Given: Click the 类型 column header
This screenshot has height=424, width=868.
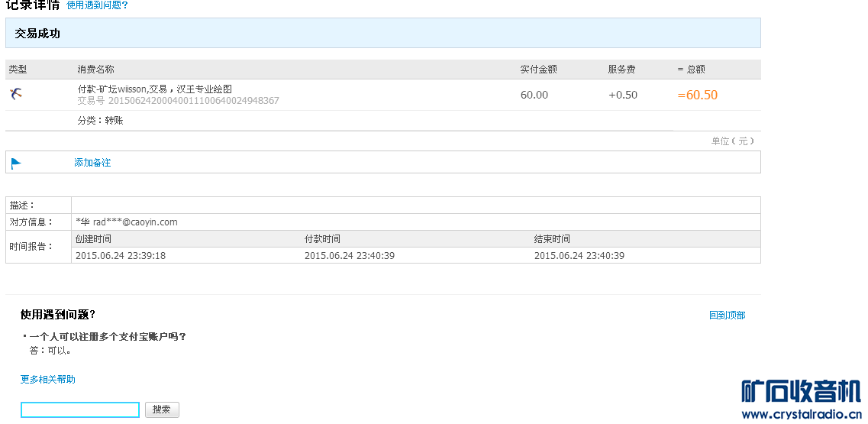Looking at the screenshot, I should [x=18, y=70].
